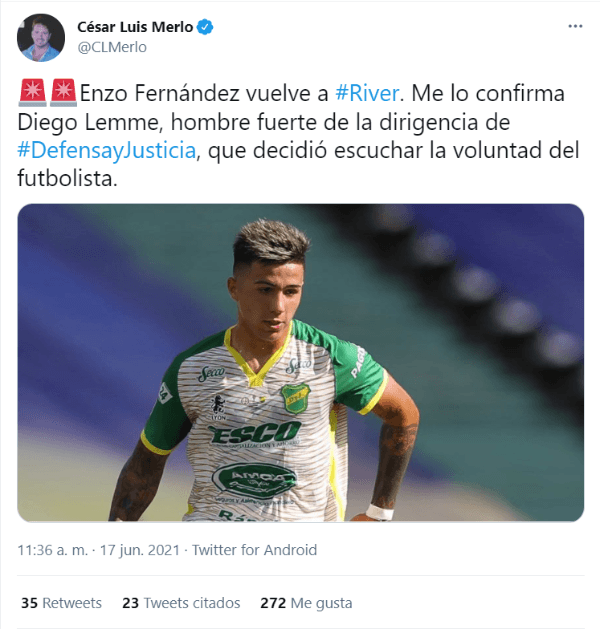Click the César Luis Merlo profile avatar
Viewport: 600px width, 629px height.
(41, 38)
